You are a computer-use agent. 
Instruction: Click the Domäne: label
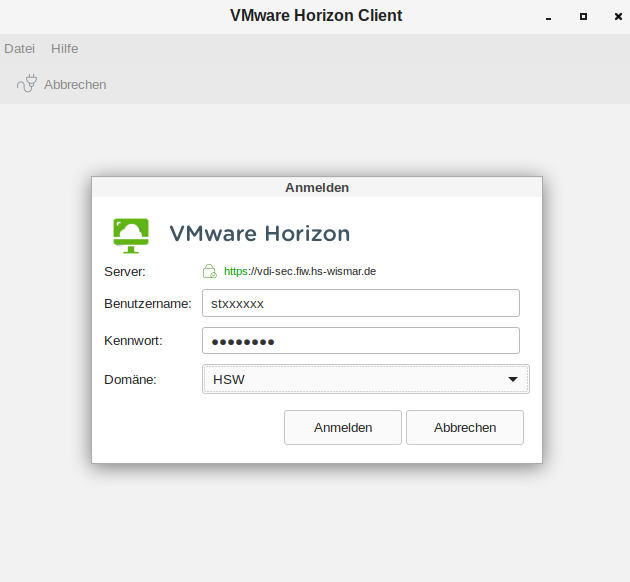[130, 379]
